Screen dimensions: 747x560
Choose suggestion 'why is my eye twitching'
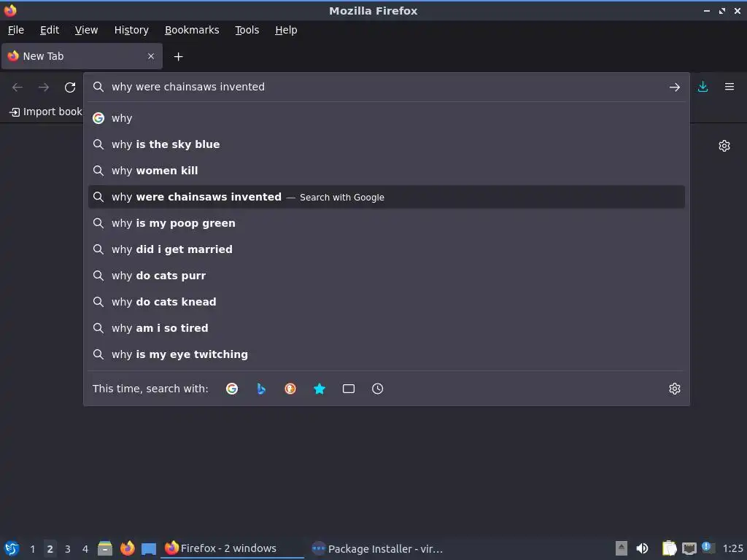387,354
